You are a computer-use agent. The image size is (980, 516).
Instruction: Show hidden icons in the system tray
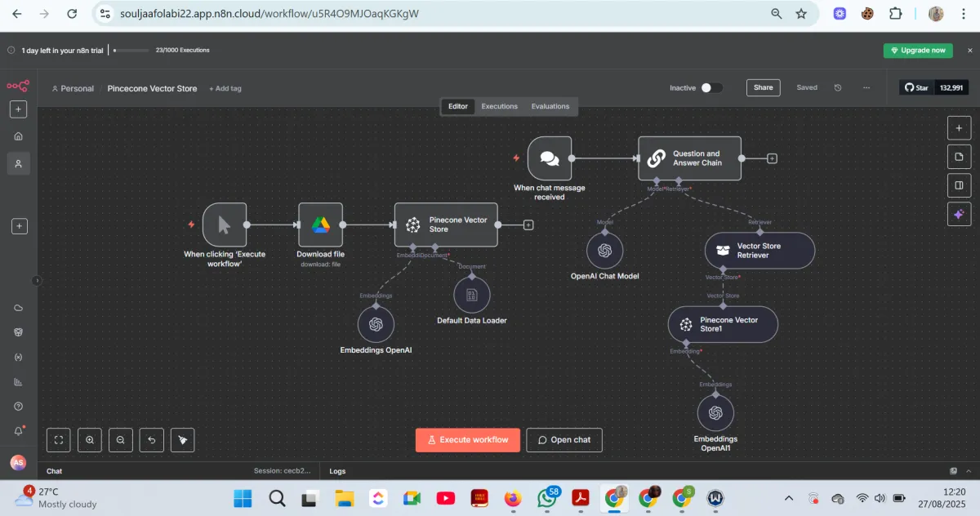[x=788, y=498]
